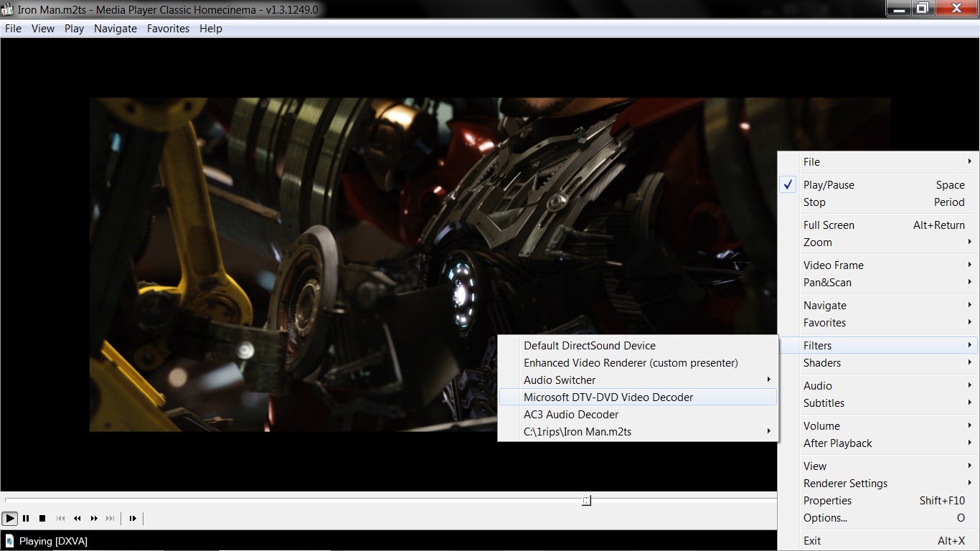This screenshot has width=980, height=551.
Task: Select Enhanced Video Renderer (custom presenter)
Action: point(638,362)
